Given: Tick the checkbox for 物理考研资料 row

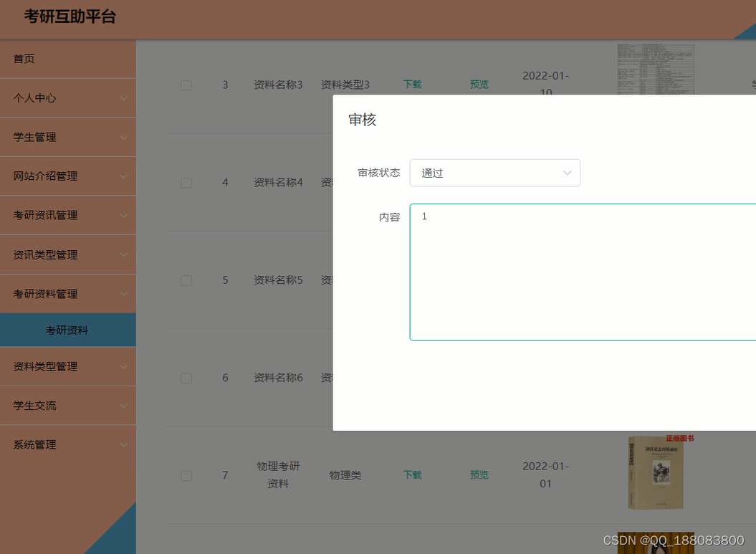Looking at the screenshot, I should (186, 475).
